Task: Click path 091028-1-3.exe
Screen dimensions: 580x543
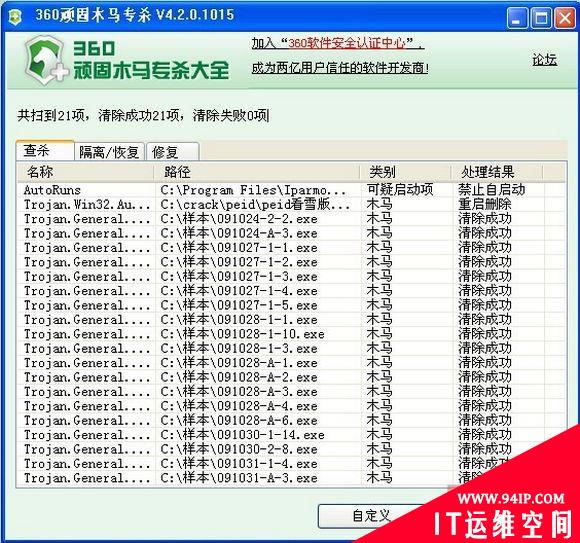Action: [x=239, y=349]
